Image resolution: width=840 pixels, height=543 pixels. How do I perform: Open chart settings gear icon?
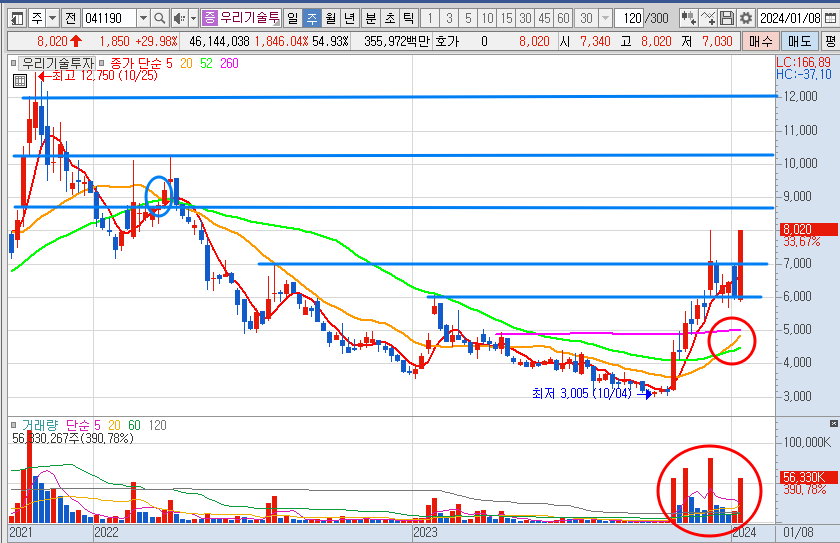click(746, 19)
